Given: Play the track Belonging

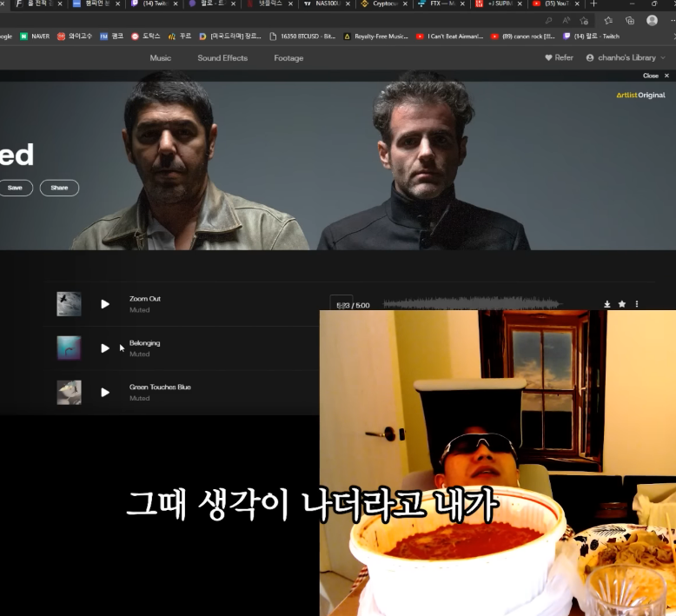Looking at the screenshot, I should tap(105, 348).
